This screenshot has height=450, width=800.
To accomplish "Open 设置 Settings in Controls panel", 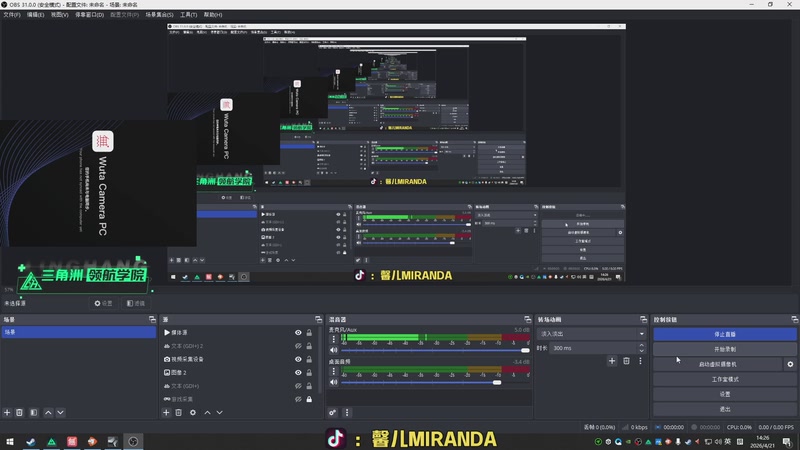I will [x=724, y=394].
